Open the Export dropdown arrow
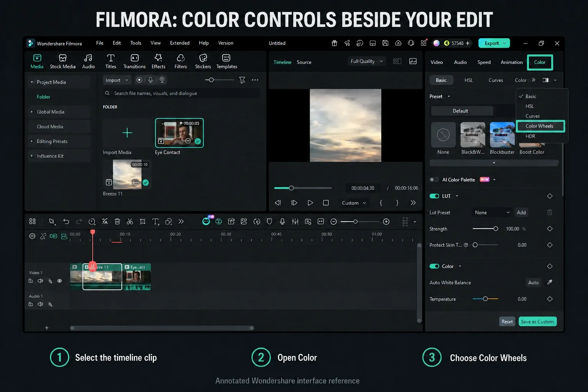This screenshot has width=588, height=392. coord(505,43)
